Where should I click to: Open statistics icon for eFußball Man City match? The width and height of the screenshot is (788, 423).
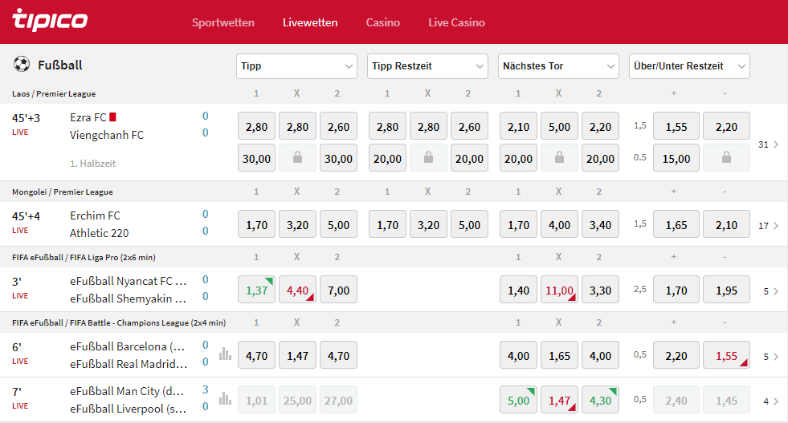coord(225,399)
